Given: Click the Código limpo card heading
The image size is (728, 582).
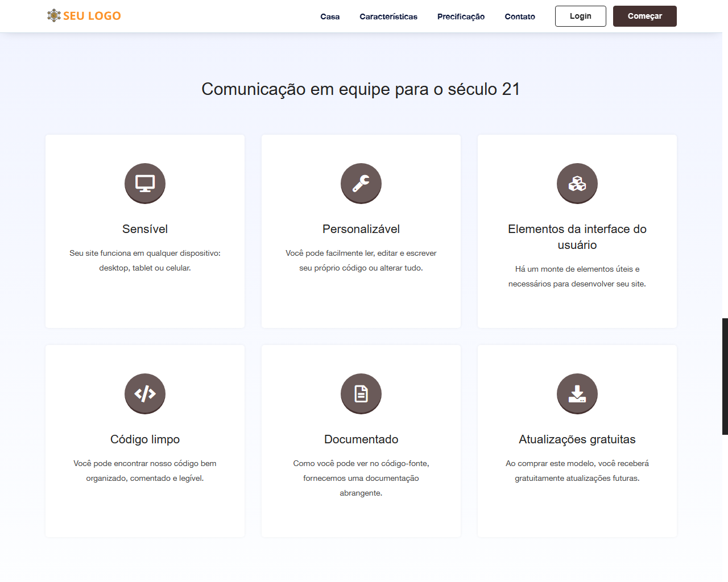Looking at the screenshot, I should [145, 439].
